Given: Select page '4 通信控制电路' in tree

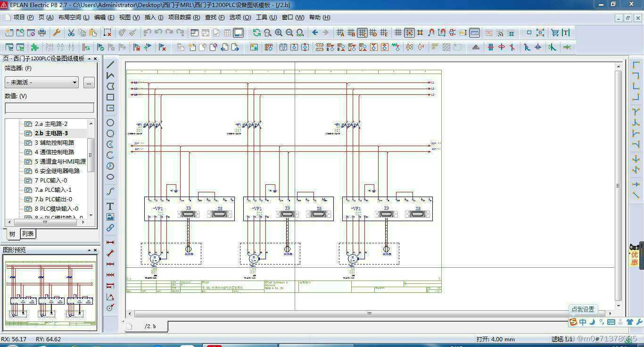Looking at the screenshot, I should (x=54, y=152).
